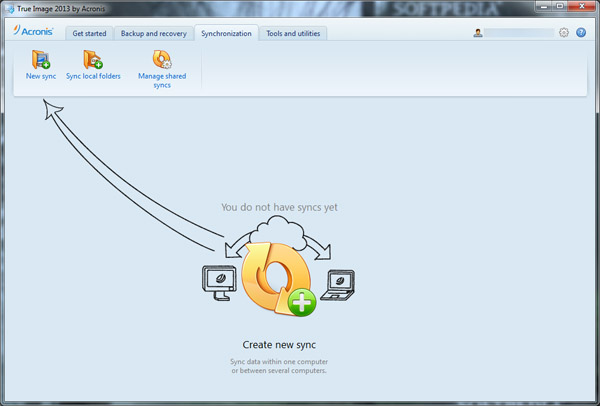Viewport: 600px width, 406px height.
Task: Open Manage shared syncs
Action: click(162, 69)
